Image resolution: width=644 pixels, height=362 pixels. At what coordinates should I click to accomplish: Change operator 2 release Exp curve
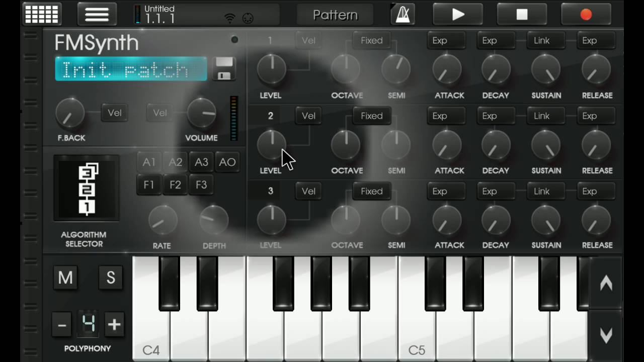click(596, 116)
